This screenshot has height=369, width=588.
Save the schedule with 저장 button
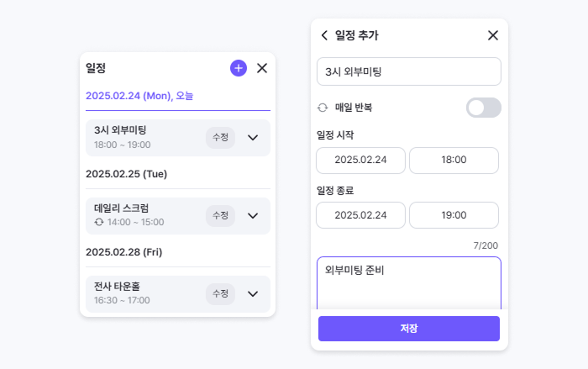coord(409,328)
